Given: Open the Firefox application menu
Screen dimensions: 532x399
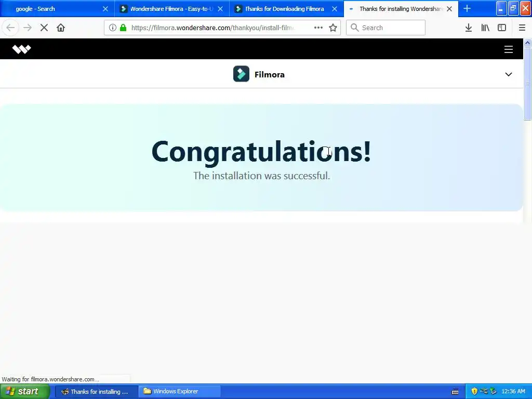Looking at the screenshot, I should click(522, 28).
